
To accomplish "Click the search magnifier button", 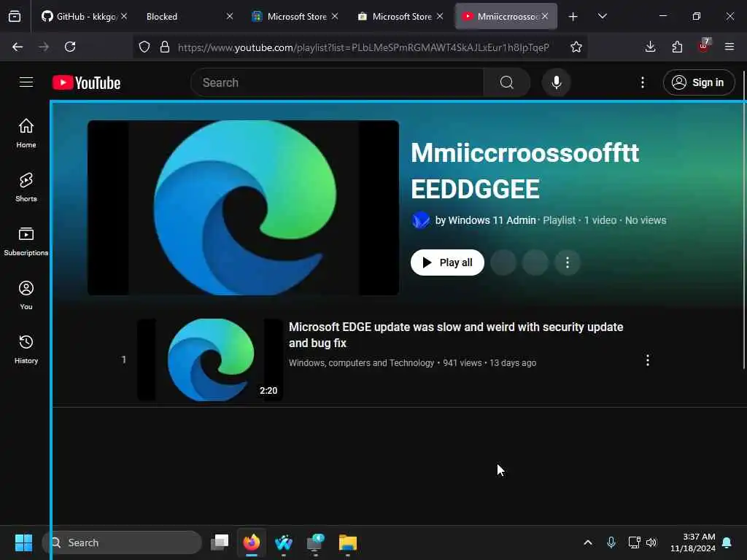I will [x=507, y=82].
